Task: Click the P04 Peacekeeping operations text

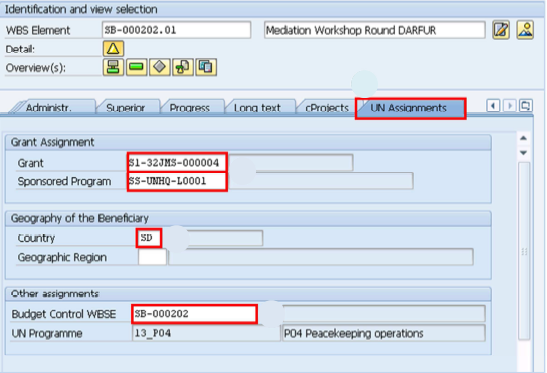Action: click(x=353, y=334)
